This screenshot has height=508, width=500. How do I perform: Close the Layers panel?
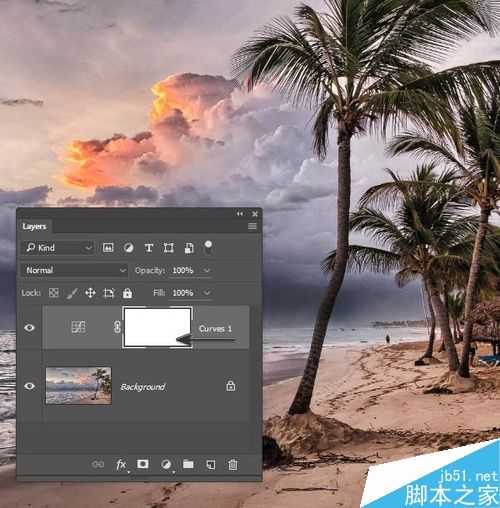point(255,214)
